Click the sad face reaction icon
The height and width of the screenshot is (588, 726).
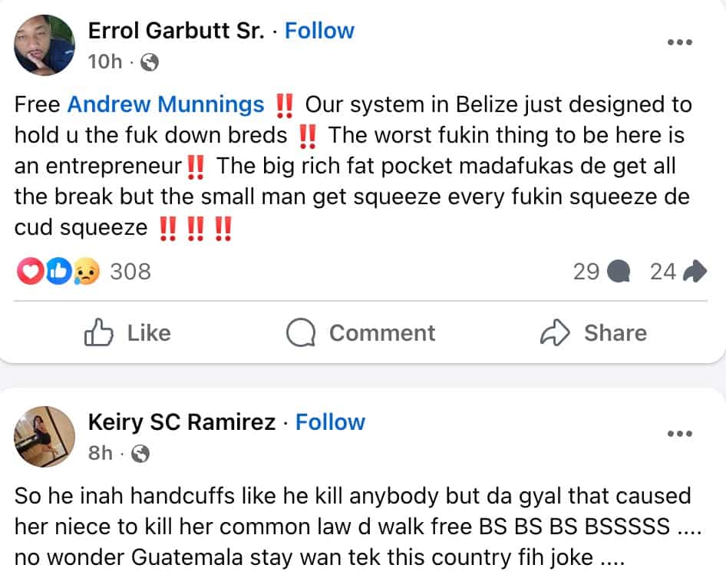pos(87,271)
